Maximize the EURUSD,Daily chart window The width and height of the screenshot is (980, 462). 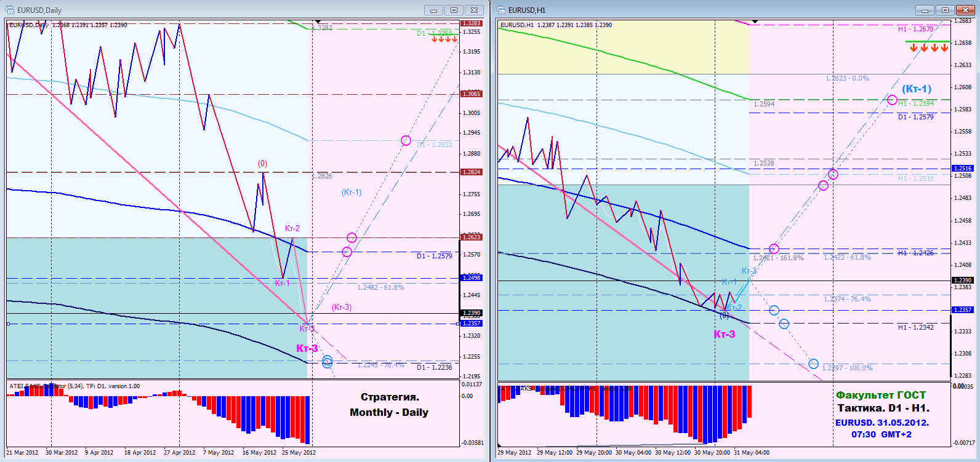pos(454,10)
